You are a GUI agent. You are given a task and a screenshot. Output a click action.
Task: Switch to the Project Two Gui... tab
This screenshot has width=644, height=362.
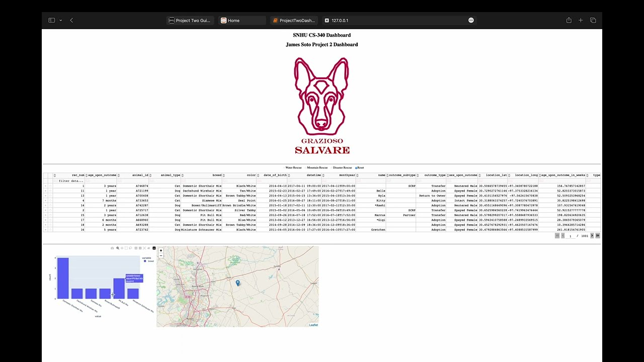pos(190,21)
